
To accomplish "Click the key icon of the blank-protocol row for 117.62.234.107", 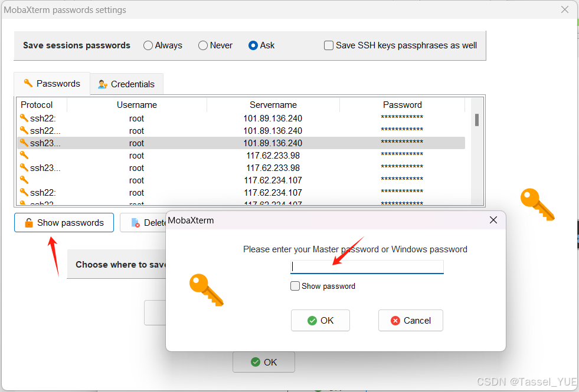I will pyautogui.click(x=24, y=180).
